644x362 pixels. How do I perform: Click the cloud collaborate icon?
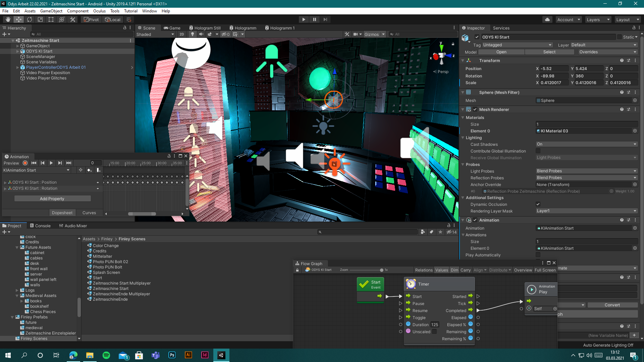[547, 19]
